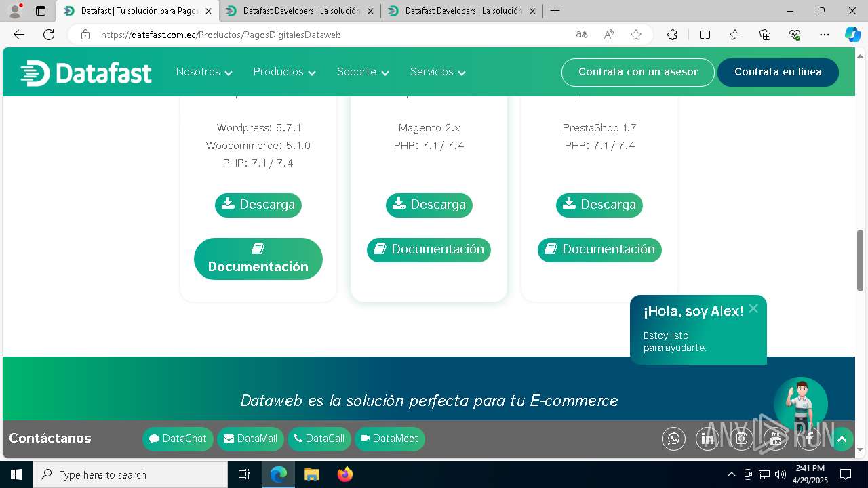Click the scroll-to-top arrow button
The height and width of the screenshot is (488, 868).
pyautogui.click(x=842, y=439)
